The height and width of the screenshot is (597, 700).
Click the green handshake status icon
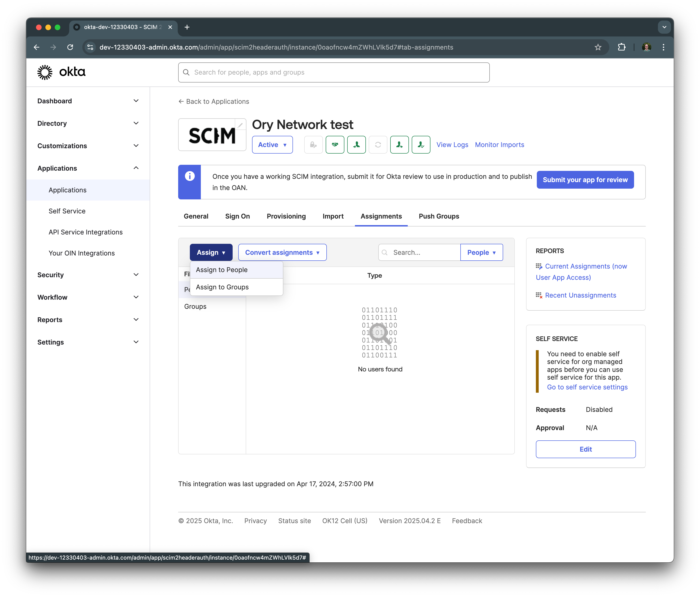point(335,145)
